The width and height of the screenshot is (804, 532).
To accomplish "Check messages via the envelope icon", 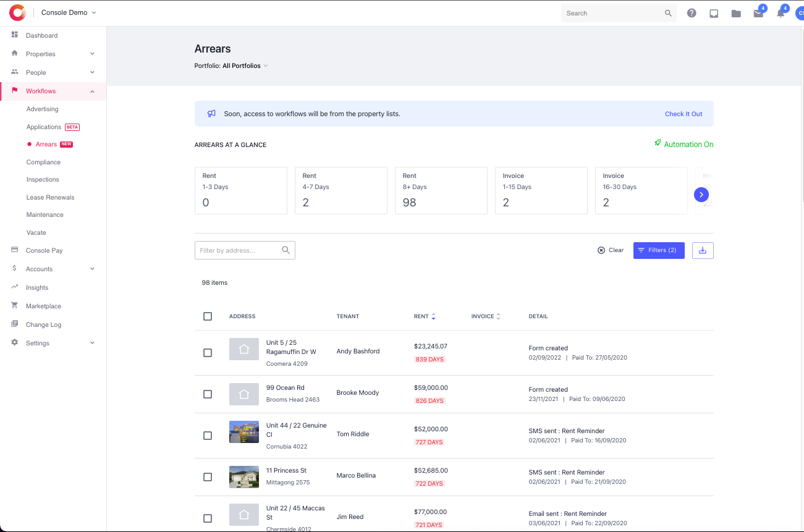I will [x=758, y=12].
